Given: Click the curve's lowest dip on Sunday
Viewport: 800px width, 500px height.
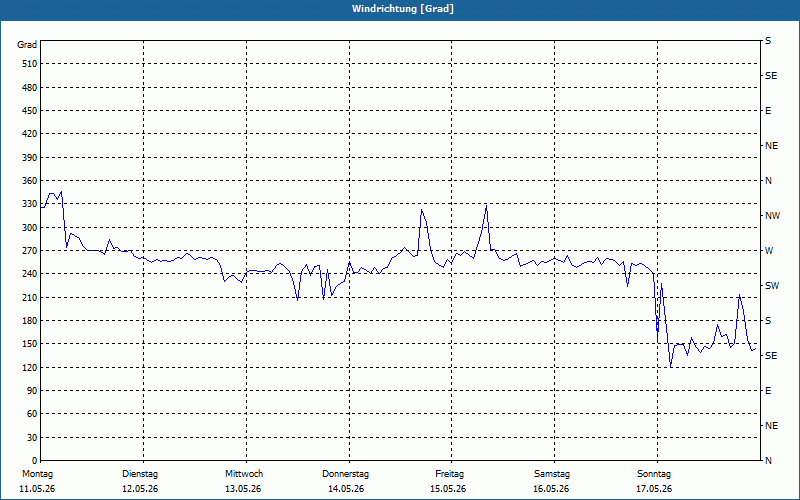Looking at the screenshot, I should pos(670,366).
